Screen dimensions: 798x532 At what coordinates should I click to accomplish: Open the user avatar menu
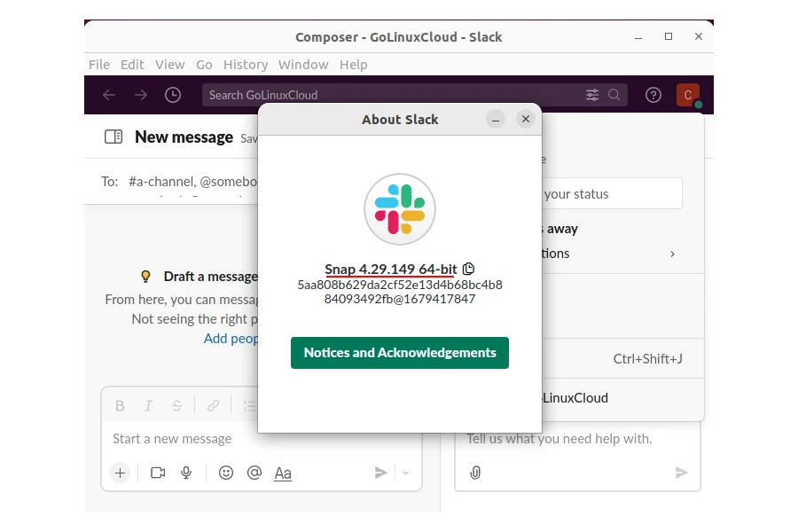(x=688, y=95)
